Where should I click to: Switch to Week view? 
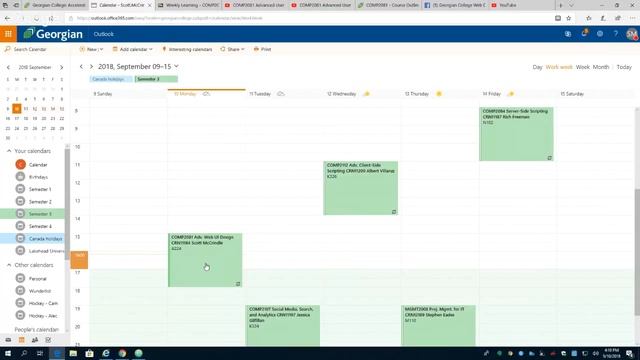coord(582,67)
